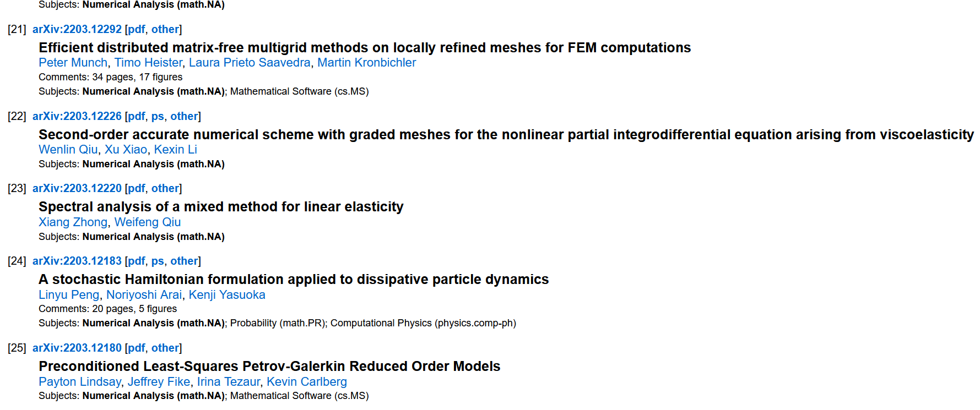980x410 pixels.
Task: Click author Kenji Yasuoka
Action: pos(227,295)
